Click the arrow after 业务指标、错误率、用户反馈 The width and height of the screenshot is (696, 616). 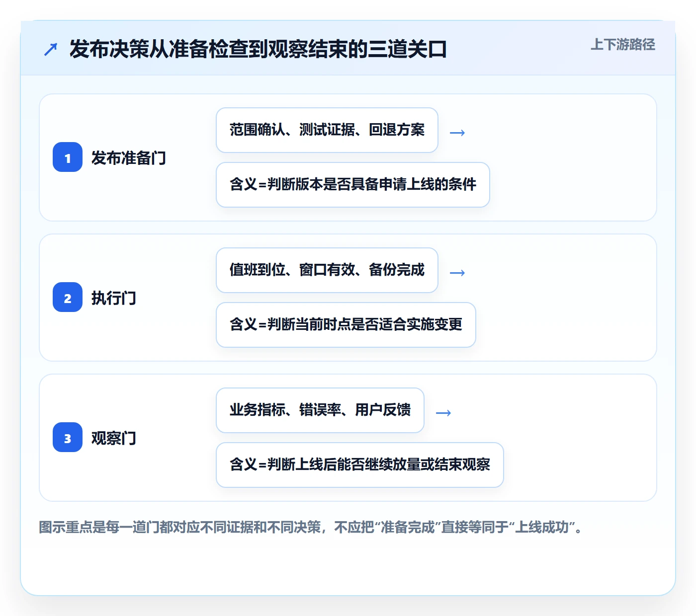[x=443, y=413]
